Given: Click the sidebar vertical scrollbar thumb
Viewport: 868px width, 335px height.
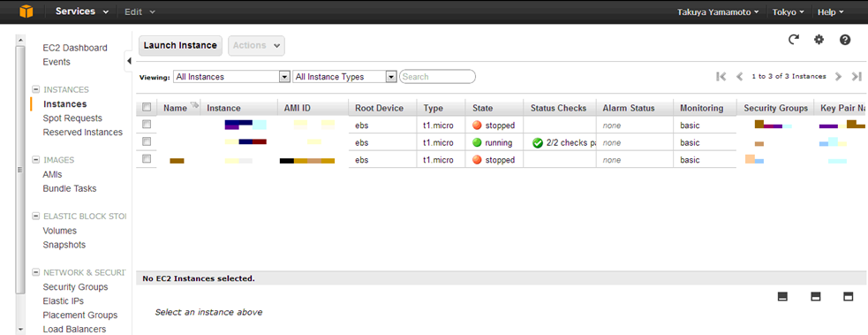Looking at the screenshot, I should coord(21,170).
